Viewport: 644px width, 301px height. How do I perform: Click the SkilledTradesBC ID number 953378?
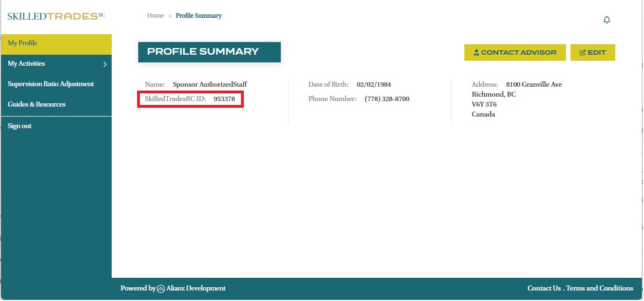(x=224, y=99)
